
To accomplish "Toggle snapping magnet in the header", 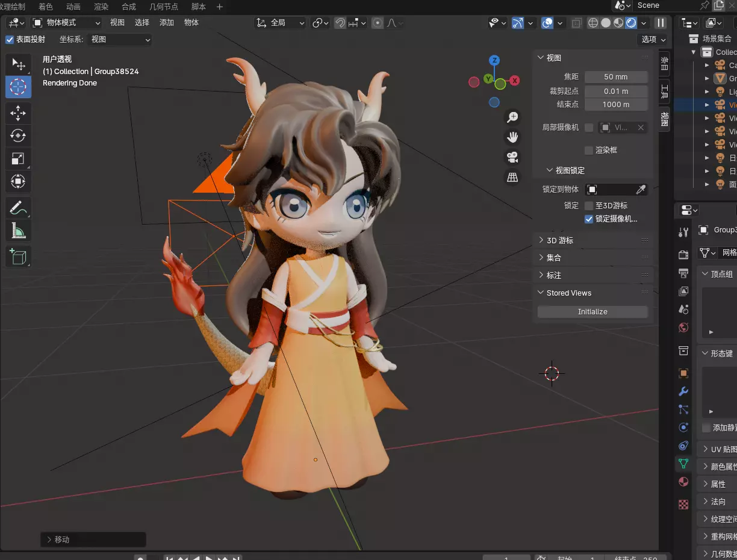I will pos(340,23).
